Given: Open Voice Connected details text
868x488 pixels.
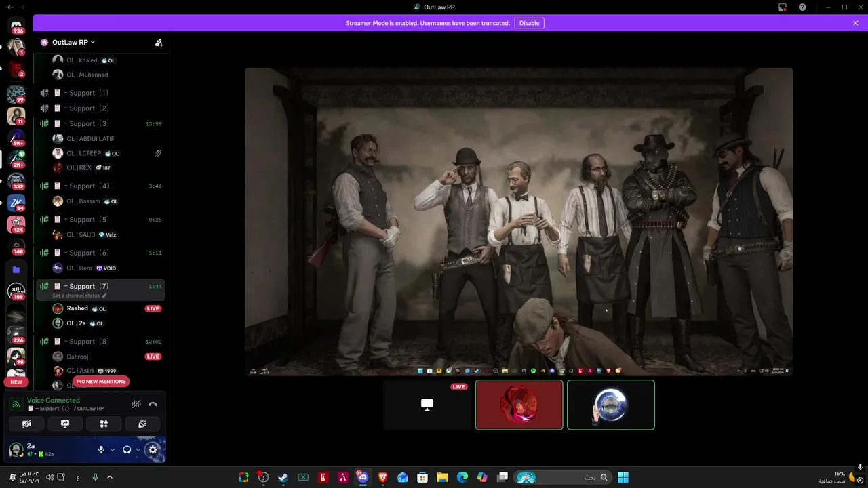Looking at the screenshot, I should (x=54, y=400).
